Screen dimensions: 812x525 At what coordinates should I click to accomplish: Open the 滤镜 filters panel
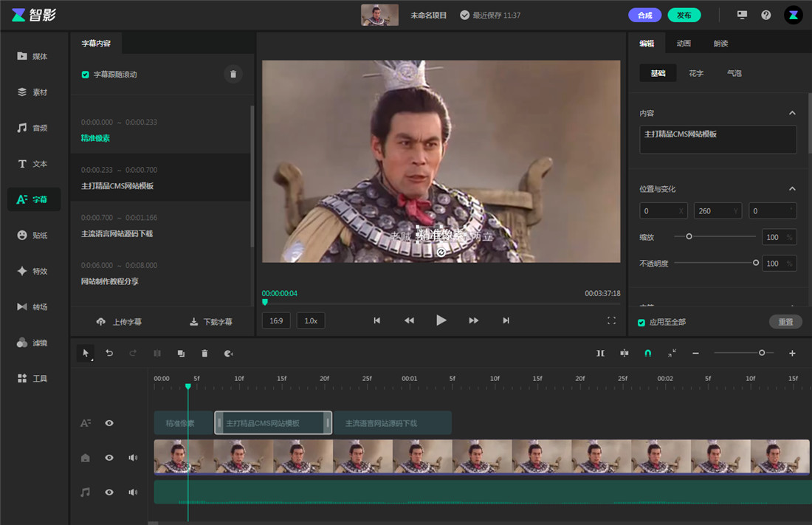pyautogui.click(x=33, y=343)
